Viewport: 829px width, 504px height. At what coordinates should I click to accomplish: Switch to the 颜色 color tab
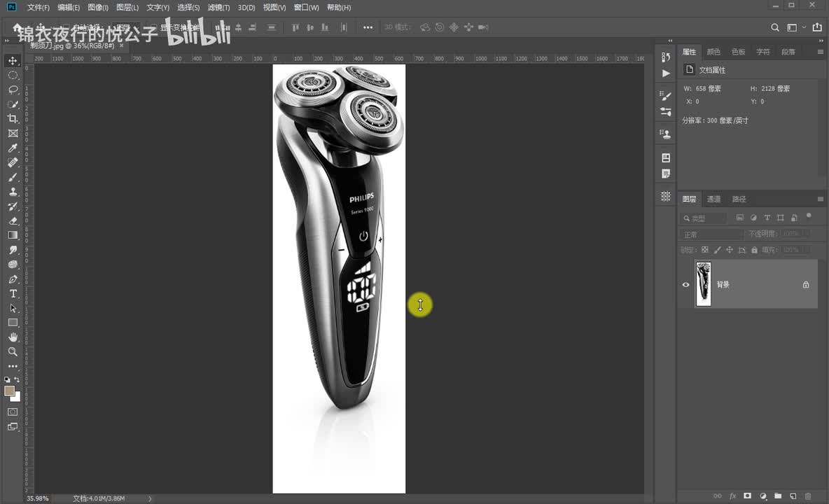(x=713, y=52)
